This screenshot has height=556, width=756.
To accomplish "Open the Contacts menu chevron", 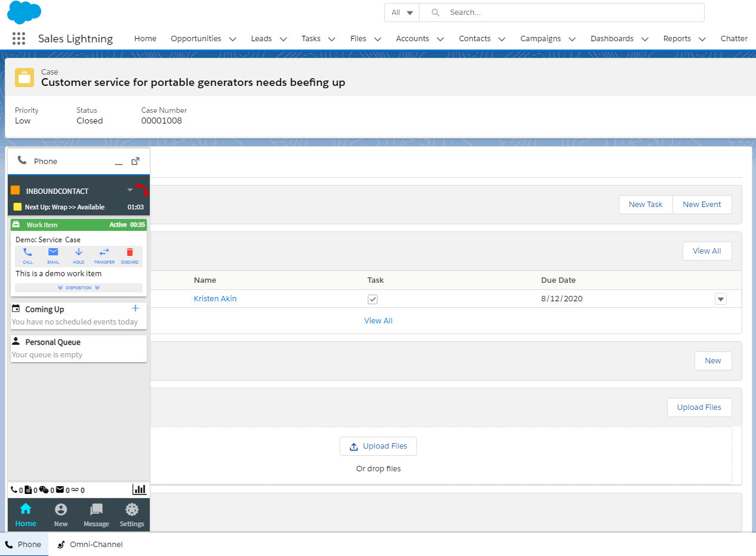I will pyautogui.click(x=502, y=39).
